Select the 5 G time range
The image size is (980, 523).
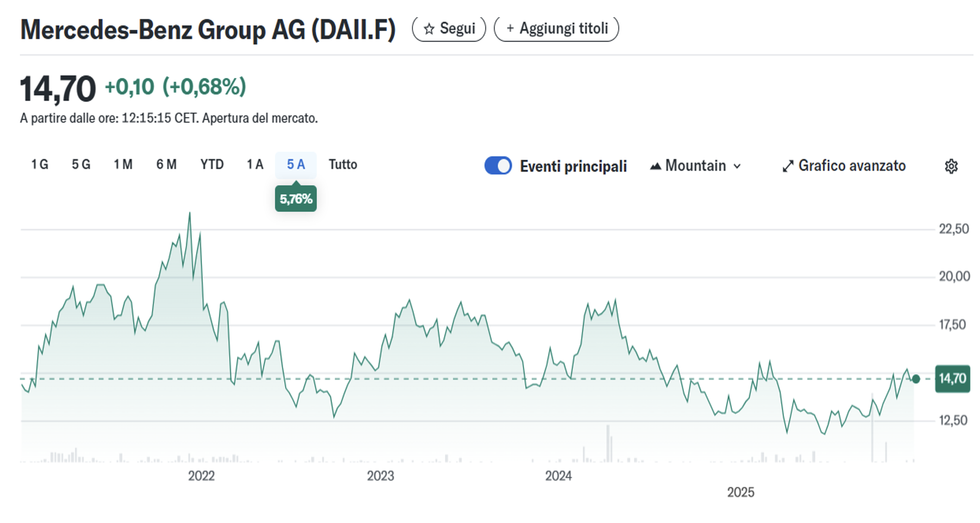81,165
